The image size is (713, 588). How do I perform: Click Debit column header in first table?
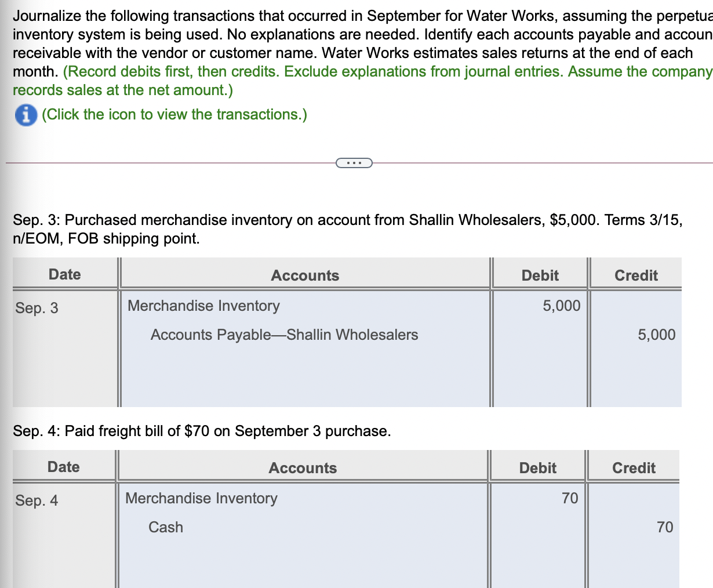coord(540,275)
